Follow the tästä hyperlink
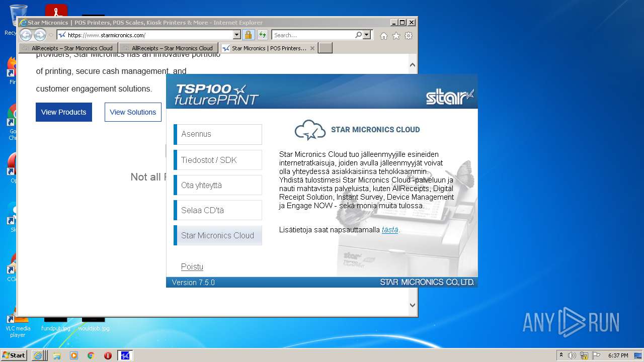Viewport: 644px width, 362px height. (390, 230)
